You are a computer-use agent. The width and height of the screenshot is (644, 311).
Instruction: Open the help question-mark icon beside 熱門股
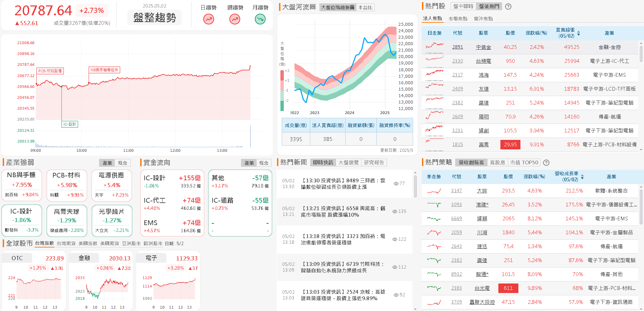pos(508,6)
